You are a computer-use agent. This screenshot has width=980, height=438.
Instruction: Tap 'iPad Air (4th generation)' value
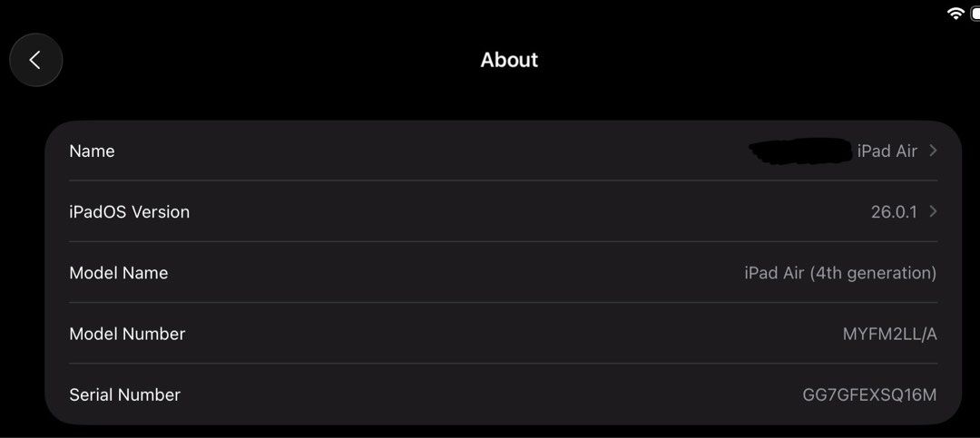coord(840,273)
